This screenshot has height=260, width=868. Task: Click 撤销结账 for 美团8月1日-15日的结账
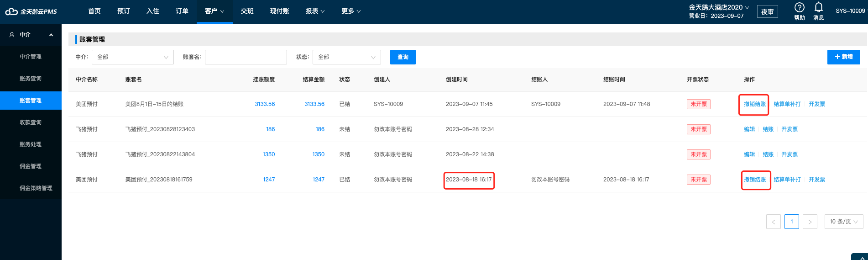[755, 104]
